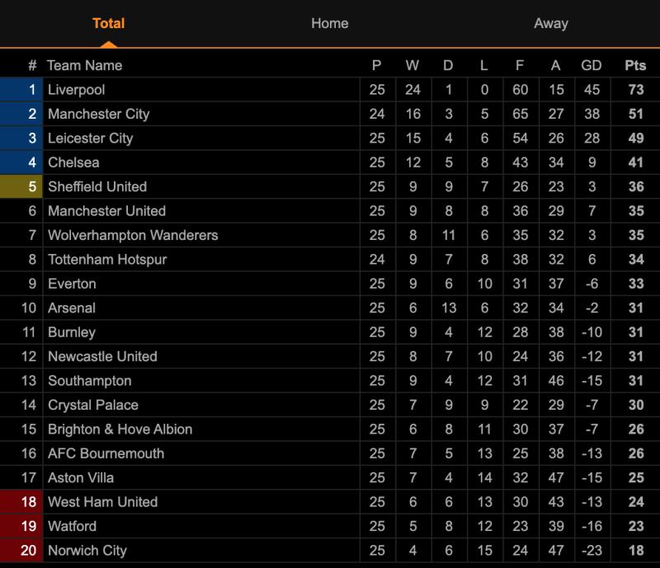
Task: Click the olive position 5 badge
Action: [x=22, y=187]
